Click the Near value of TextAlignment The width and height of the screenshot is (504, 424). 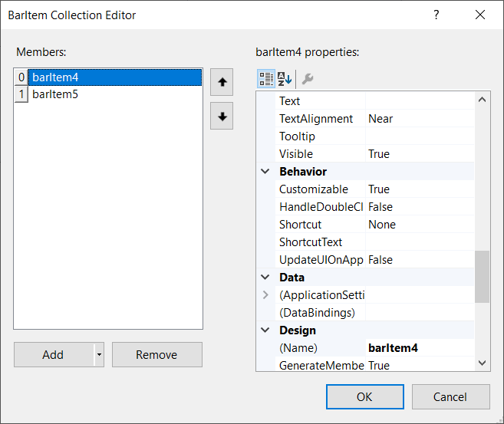(380, 119)
